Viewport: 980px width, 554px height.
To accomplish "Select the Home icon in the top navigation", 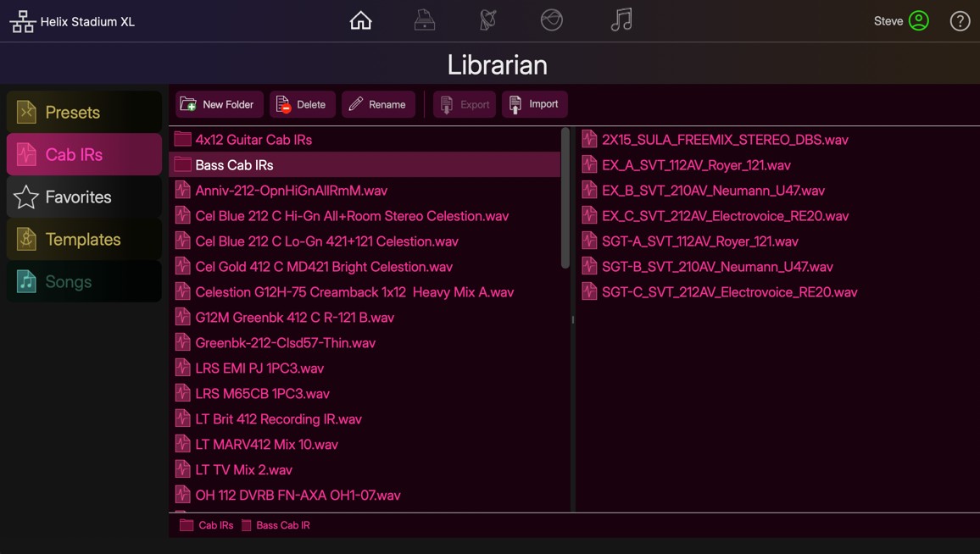I will click(x=360, y=20).
